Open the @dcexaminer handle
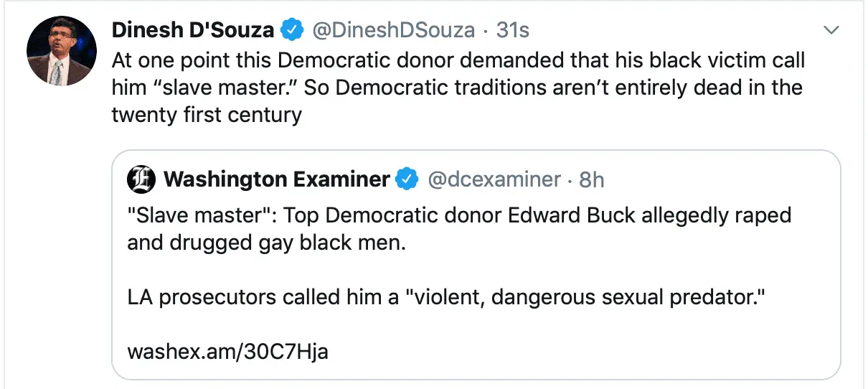The width and height of the screenshot is (868, 389). 494,179
